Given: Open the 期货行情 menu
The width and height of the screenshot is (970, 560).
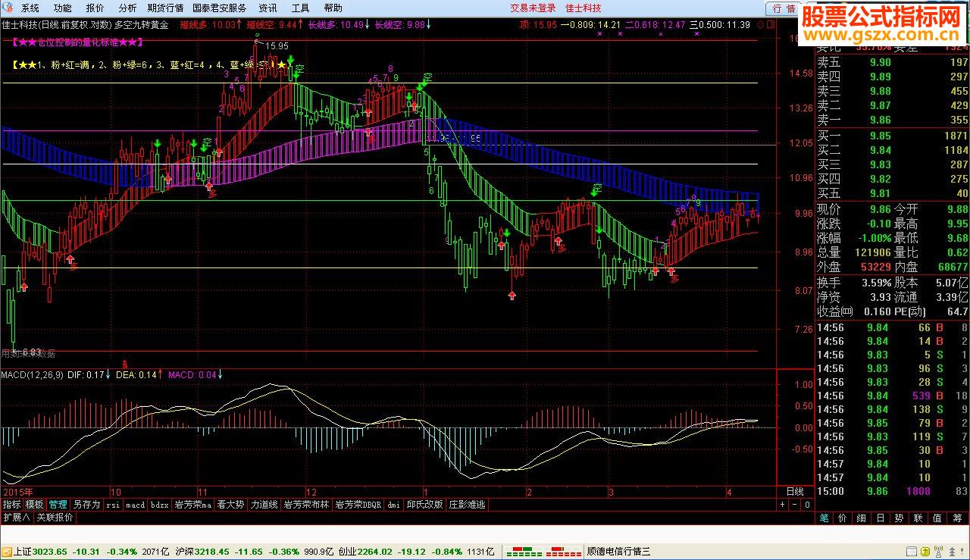Looking at the screenshot, I should click(x=165, y=8).
